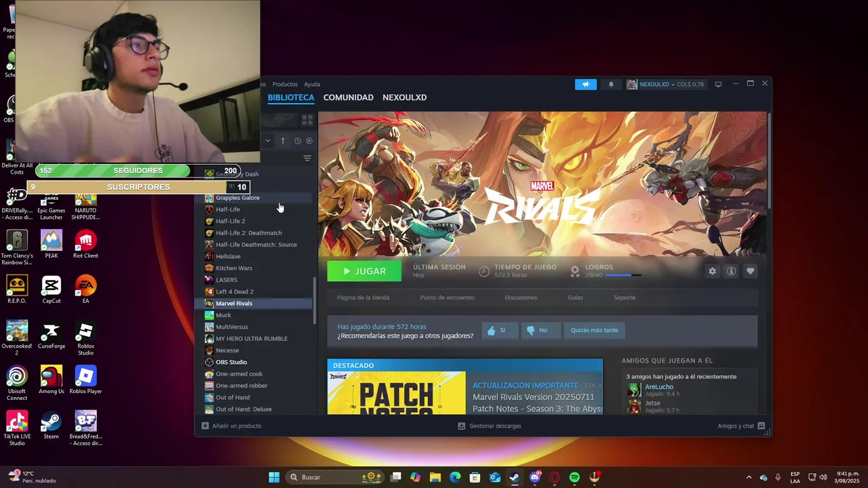Open Gestionar descargas

coord(489,426)
